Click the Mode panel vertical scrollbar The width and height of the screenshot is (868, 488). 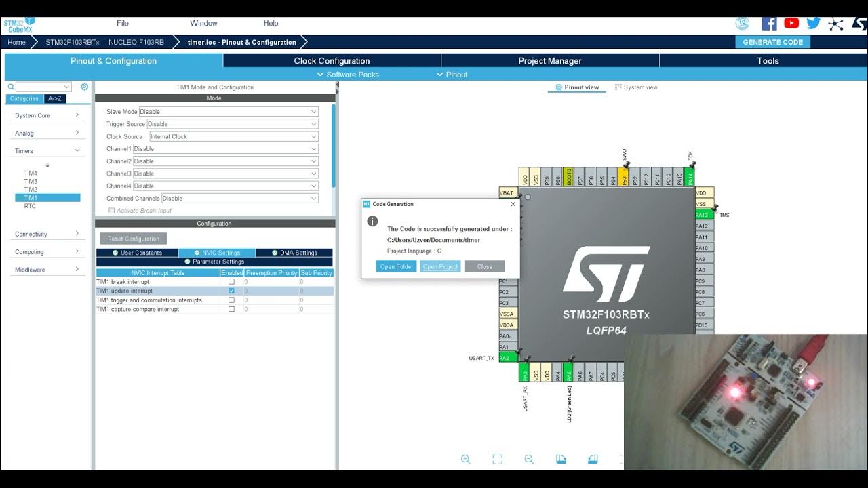click(x=334, y=146)
